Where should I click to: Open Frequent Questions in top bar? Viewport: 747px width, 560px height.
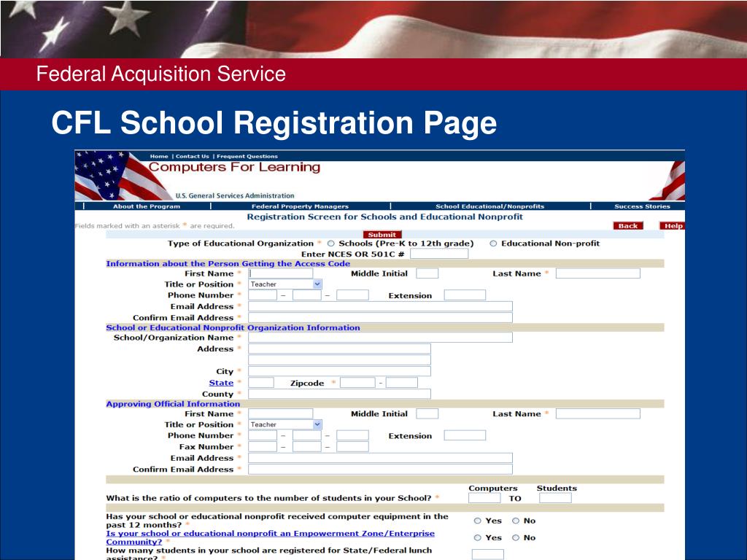[x=247, y=156]
